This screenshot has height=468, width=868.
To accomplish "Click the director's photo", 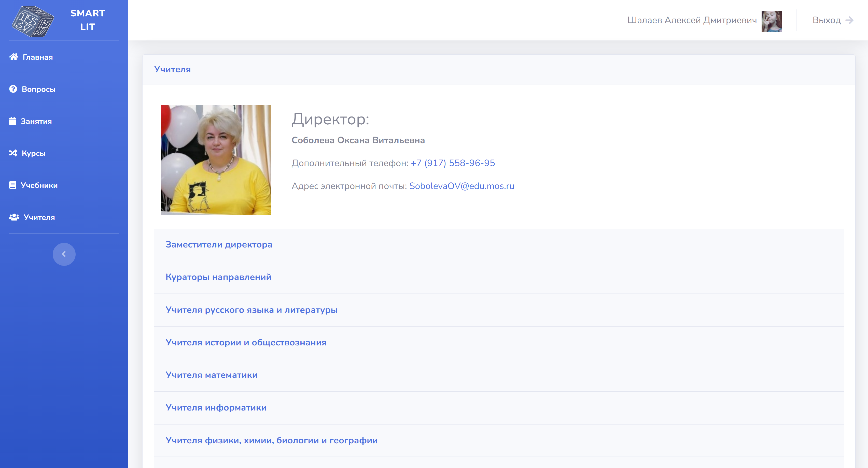I will (x=216, y=160).
